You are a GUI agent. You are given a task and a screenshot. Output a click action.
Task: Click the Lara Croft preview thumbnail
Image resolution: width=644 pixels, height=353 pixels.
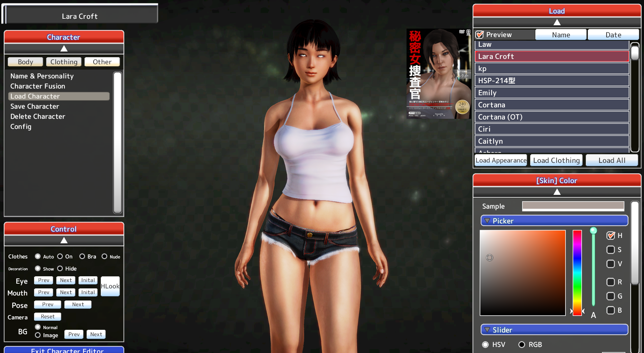(x=439, y=74)
